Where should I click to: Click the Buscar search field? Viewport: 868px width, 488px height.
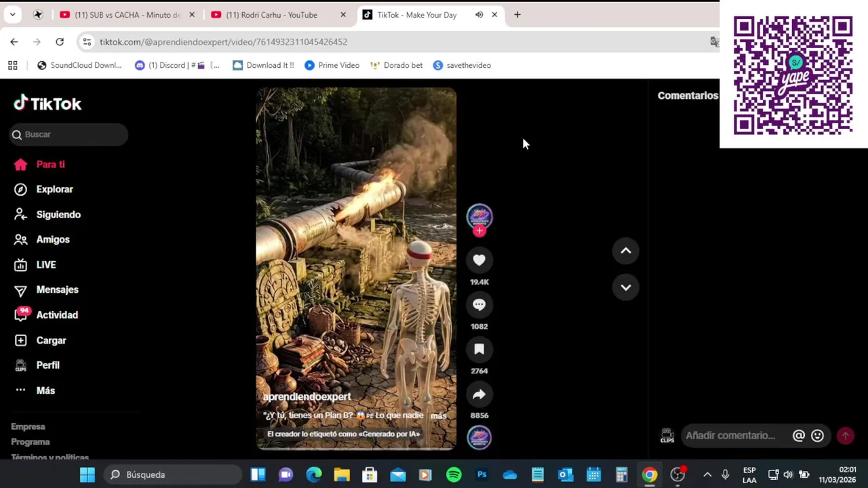[69, 134]
